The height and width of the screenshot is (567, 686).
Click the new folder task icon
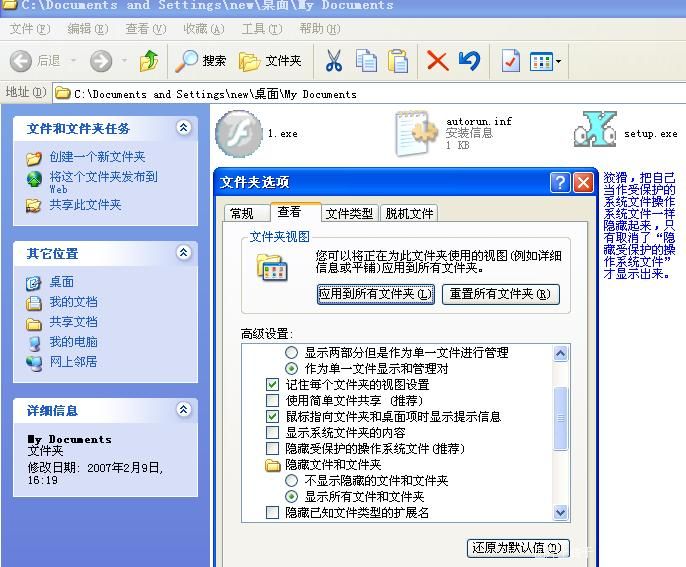(34, 158)
